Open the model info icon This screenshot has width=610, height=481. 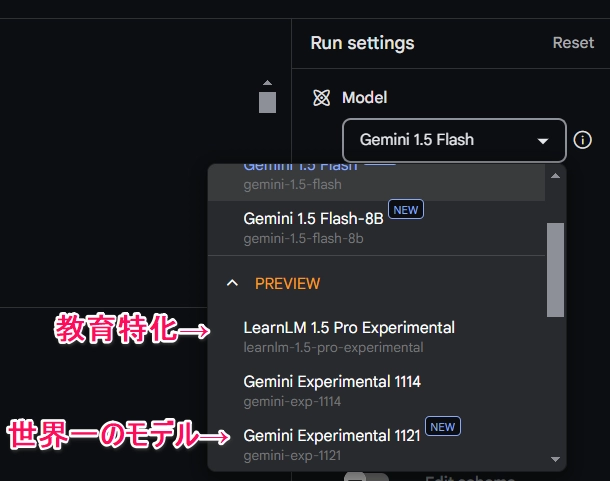582,140
